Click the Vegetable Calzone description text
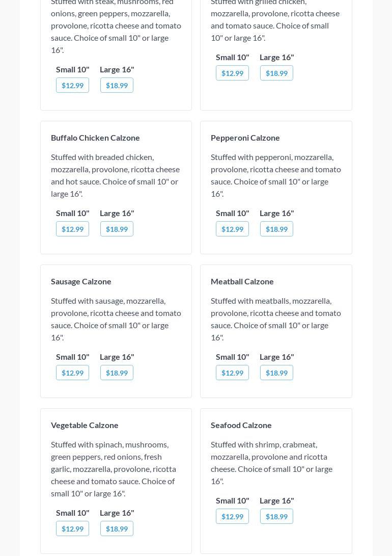The height and width of the screenshot is (556, 392). (x=114, y=469)
